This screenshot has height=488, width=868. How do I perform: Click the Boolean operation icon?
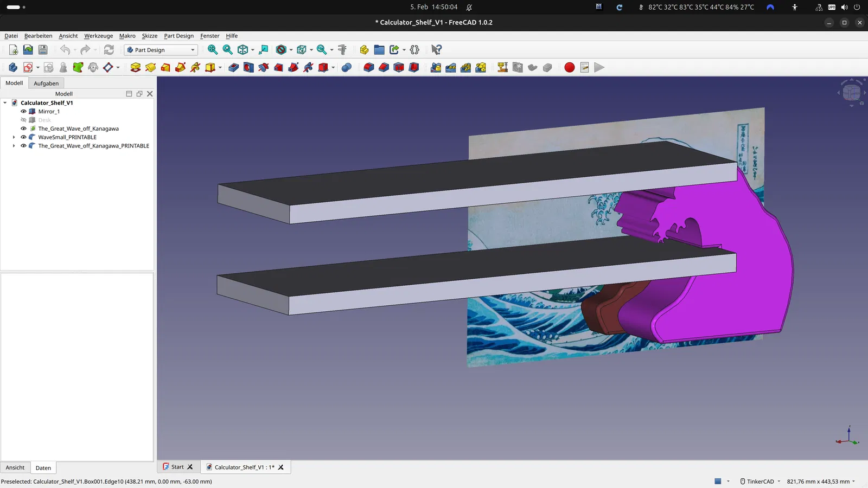347,67
